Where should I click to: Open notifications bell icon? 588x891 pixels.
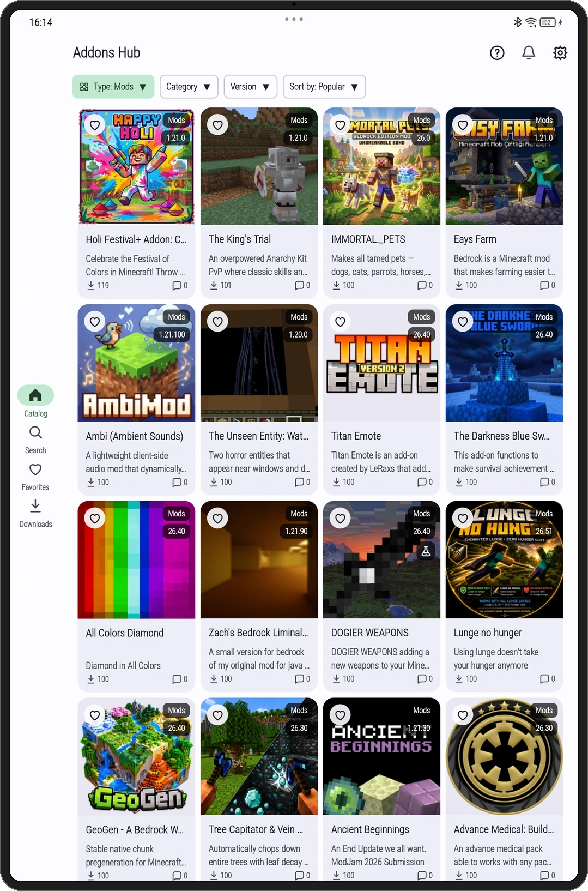click(x=529, y=53)
